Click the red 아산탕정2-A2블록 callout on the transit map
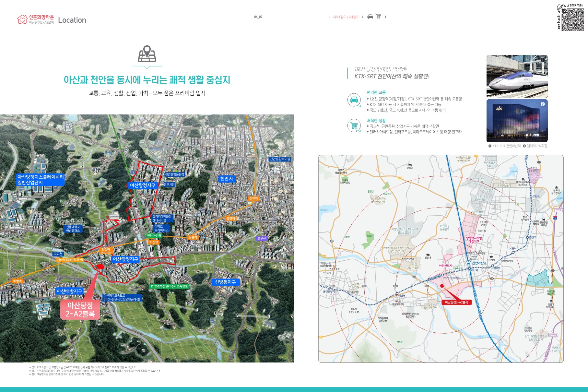The width and height of the screenshot is (588, 392). coord(456,302)
